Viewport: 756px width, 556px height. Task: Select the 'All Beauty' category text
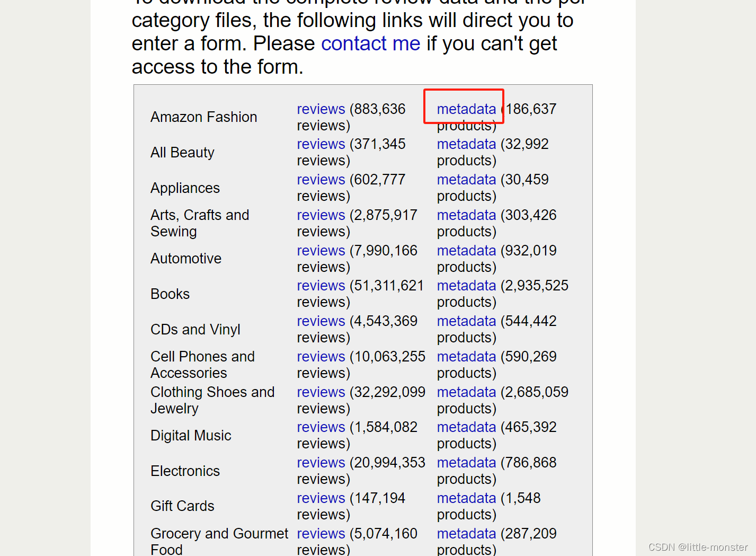pos(182,153)
